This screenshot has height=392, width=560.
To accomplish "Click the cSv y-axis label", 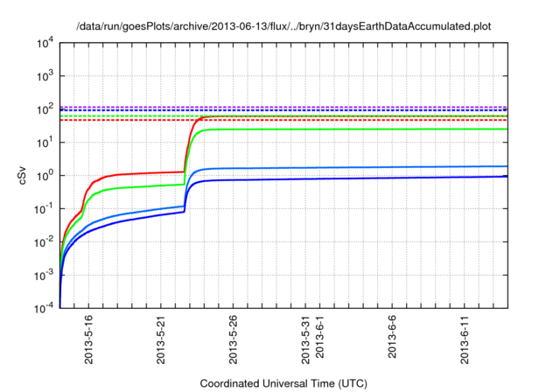I will coord(22,176).
